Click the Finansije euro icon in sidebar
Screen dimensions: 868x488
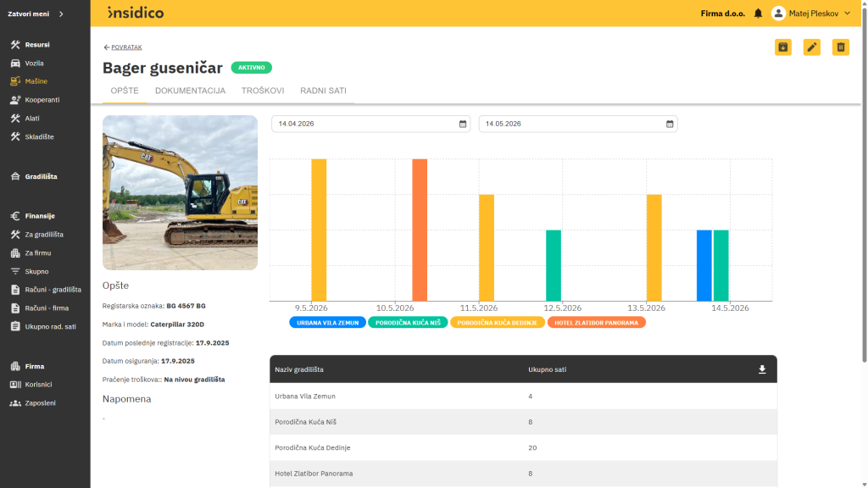click(x=15, y=216)
